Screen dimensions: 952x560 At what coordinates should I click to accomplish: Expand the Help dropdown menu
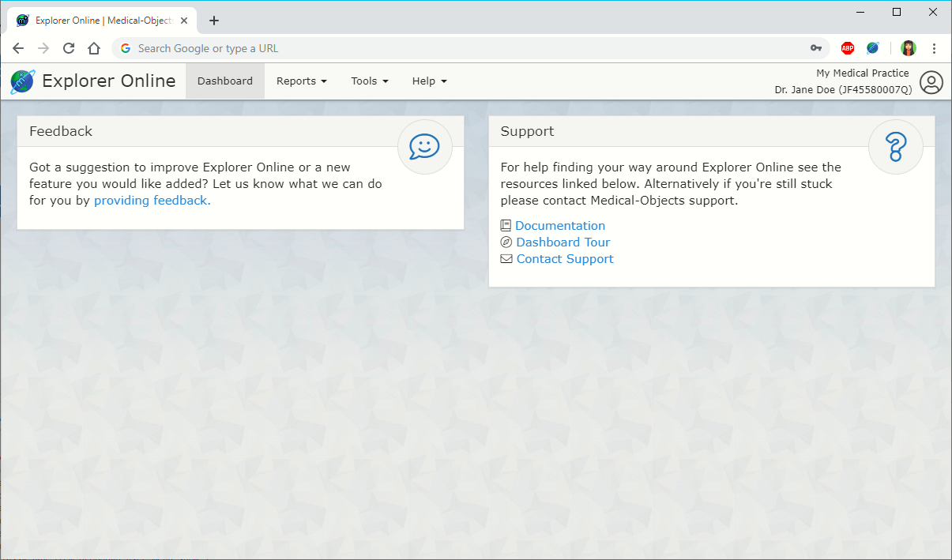[x=429, y=81]
